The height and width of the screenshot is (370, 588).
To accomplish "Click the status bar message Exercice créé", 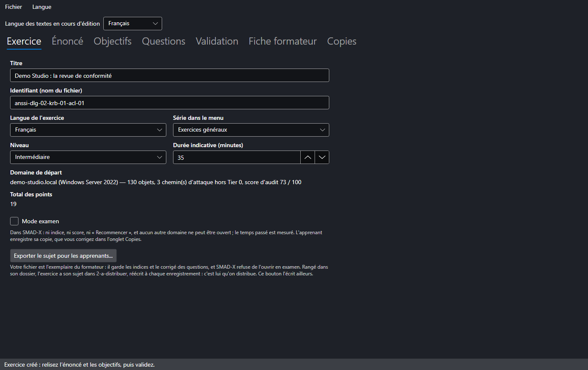I will pyautogui.click(x=79, y=365).
